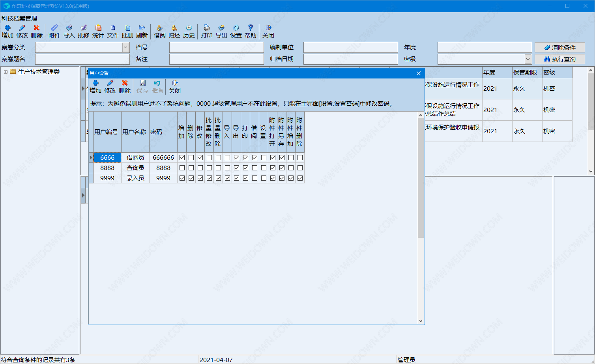Click the 科技档案管理 menu title
The width and height of the screenshot is (595, 364).
coord(19,19)
